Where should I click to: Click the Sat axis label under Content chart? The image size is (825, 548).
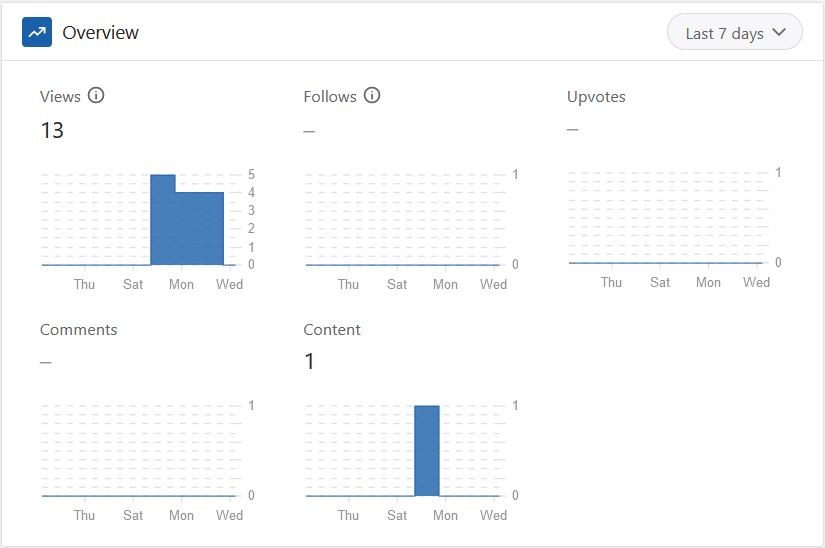397,515
